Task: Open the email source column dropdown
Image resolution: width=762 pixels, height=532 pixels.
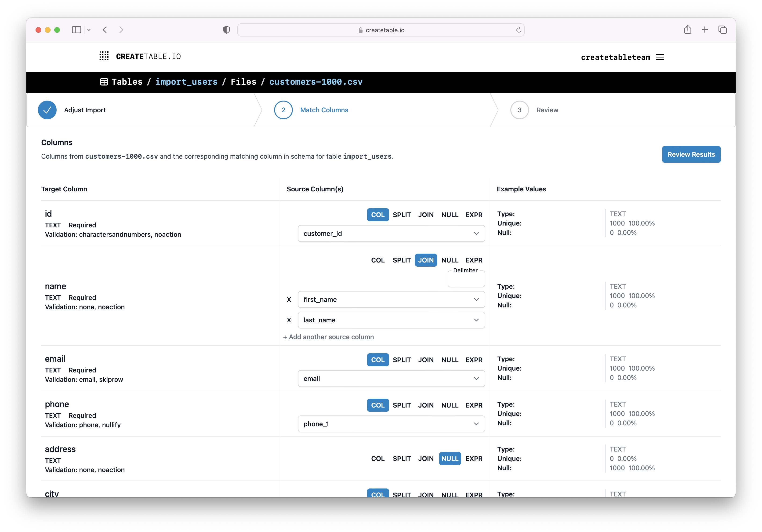Action: pos(391,379)
